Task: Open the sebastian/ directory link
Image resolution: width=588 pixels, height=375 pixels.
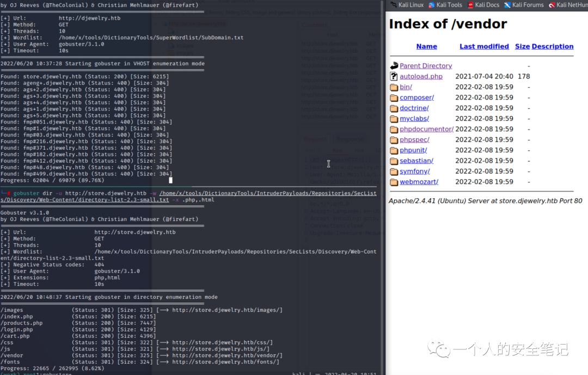Action: pyautogui.click(x=416, y=161)
